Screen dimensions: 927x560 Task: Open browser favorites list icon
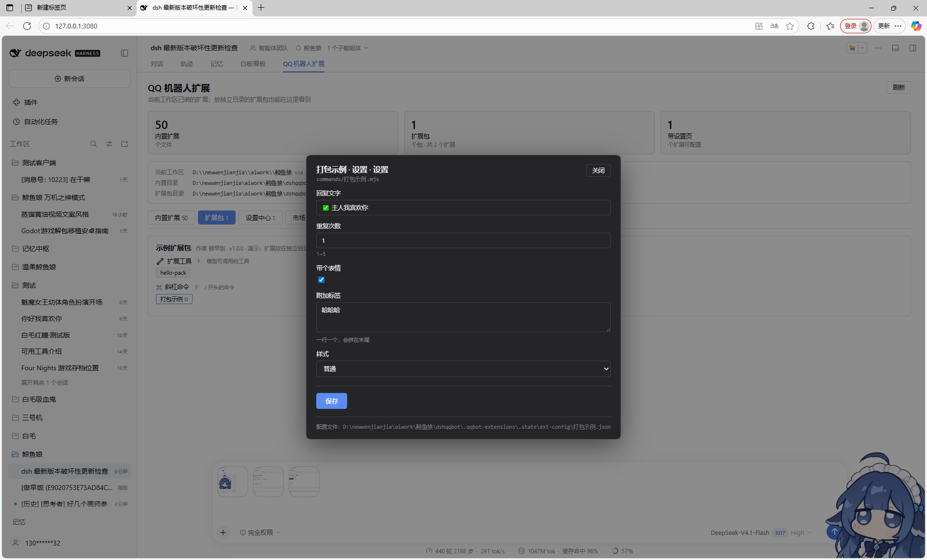point(830,26)
